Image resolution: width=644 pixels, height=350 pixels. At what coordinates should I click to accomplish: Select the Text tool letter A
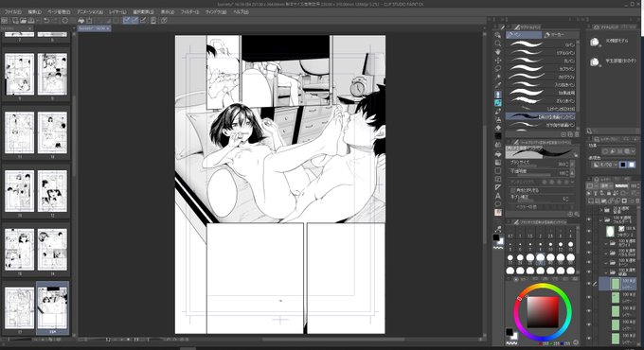pos(498,196)
